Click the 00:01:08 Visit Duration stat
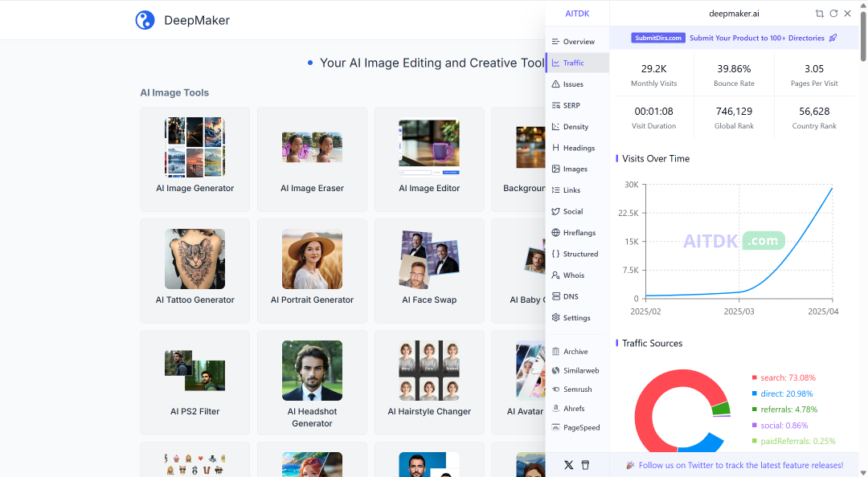Screen dimensions: 868x477 [653, 118]
